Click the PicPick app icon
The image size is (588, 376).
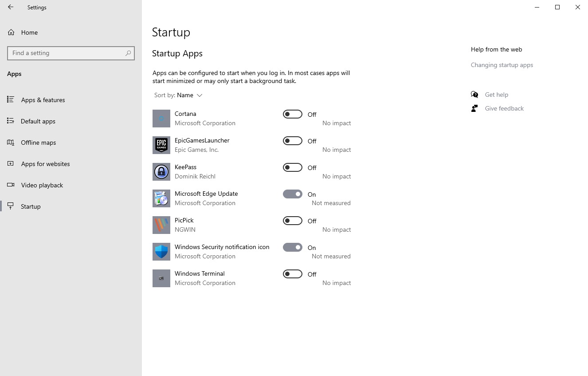[161, 225]
